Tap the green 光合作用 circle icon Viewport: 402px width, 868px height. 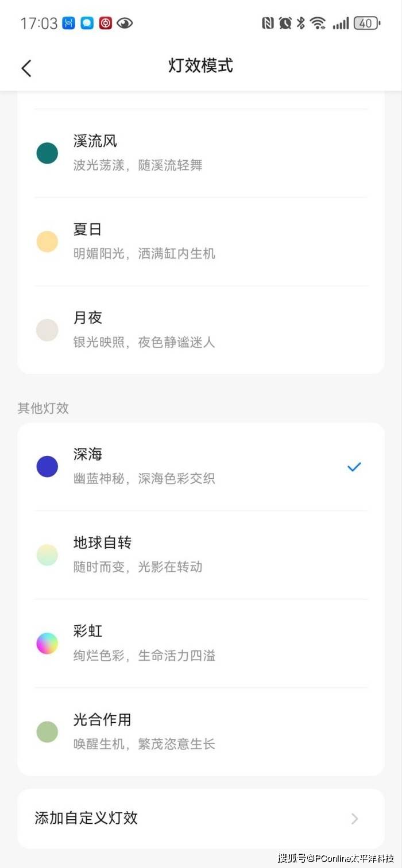(47, 732)
